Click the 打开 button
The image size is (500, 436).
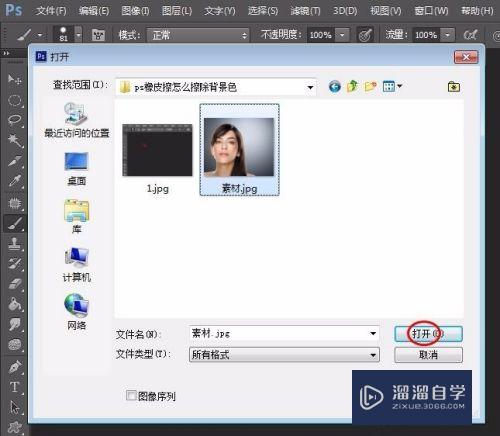(428, 334)
